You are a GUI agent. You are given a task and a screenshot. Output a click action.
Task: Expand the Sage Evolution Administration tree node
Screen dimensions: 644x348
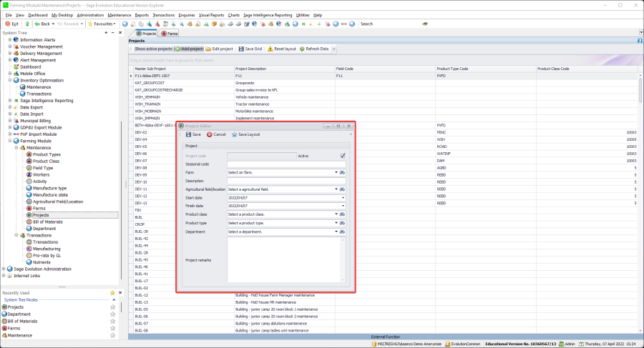pyautogui.click(x=5, y=269)
